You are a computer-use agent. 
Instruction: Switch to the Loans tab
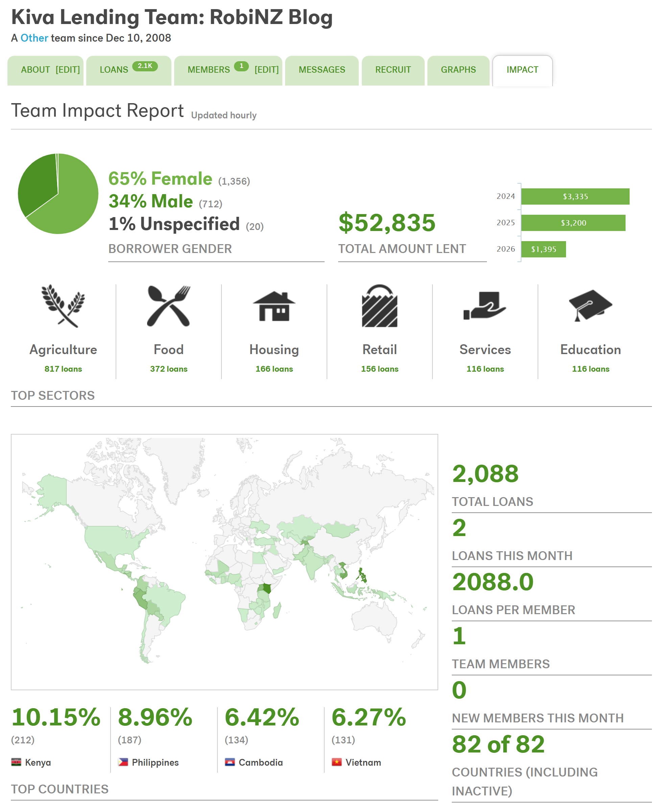(129, 70)
